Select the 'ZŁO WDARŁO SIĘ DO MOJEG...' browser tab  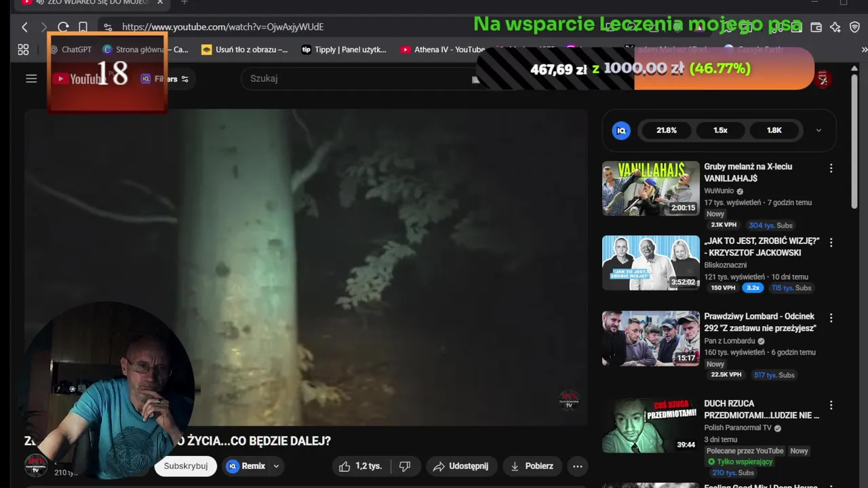[x=91, y=3]
